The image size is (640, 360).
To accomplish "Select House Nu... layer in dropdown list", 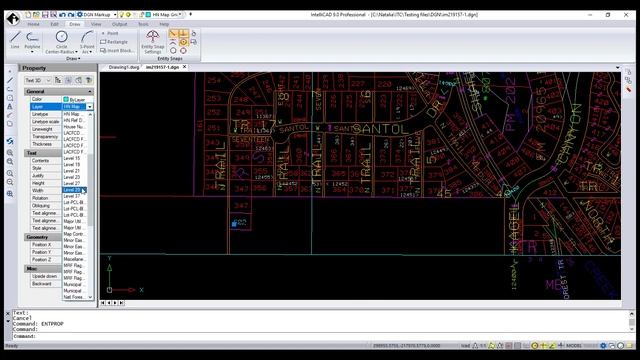I will pos(75,127).
